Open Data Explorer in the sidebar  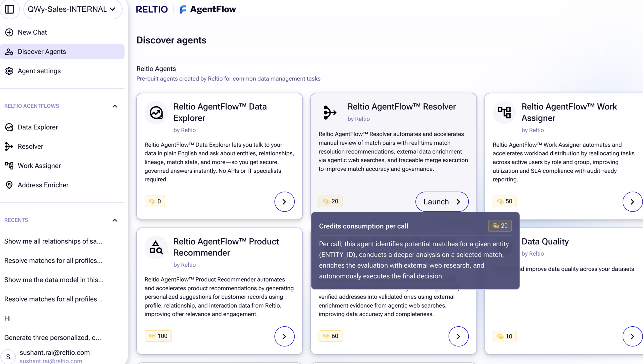click(x=38, y=127)
